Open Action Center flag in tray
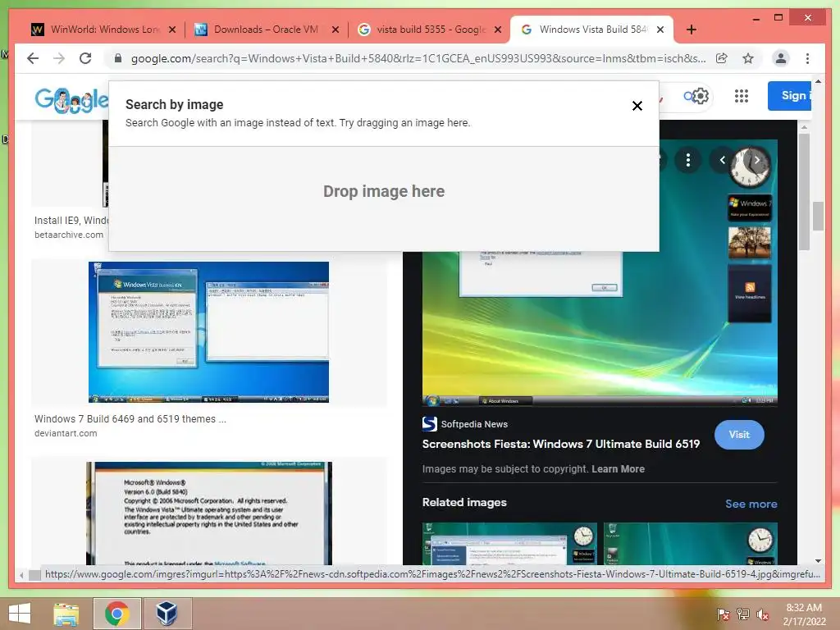The height and width of the screenshot is (630, 840). [723, 614]
